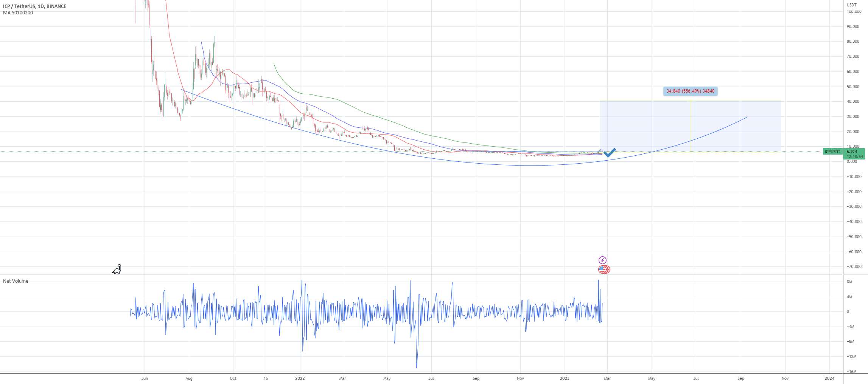Click the 100.000 price scale label

[854, 11]
